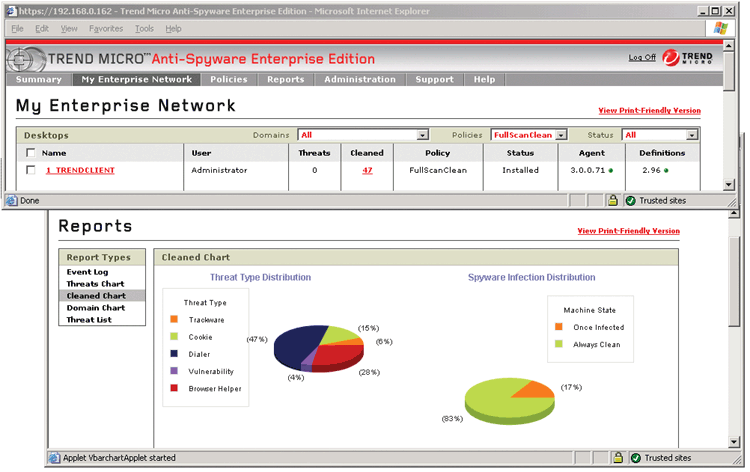Image resolution: width=750 pixels, height=472 pixels.
Task: Open the 47 cleaned count link
Action: (x=367, y=171)
